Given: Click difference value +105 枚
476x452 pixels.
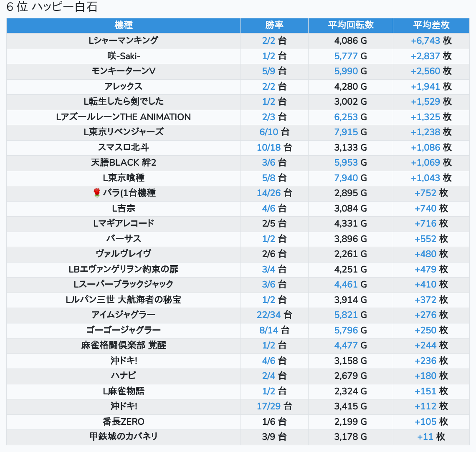Looking at the screenshot, I should [431, 422].
